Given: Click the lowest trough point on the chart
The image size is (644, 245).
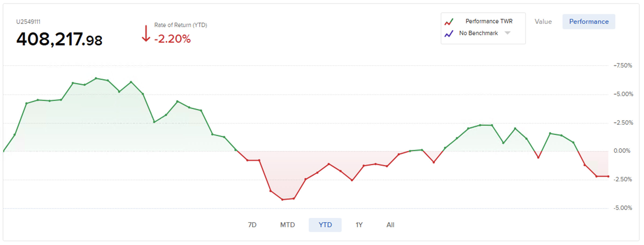Looking at the screenshot, I should pos(282,200).
